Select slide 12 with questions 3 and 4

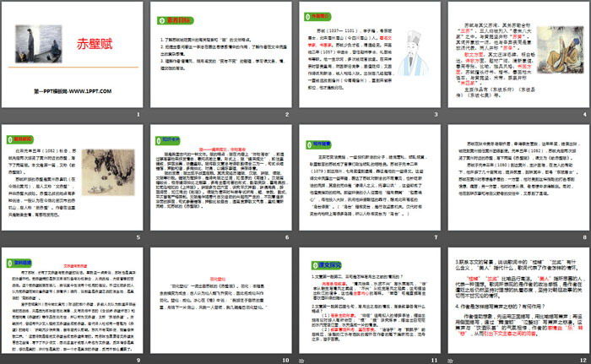point(518,301)
